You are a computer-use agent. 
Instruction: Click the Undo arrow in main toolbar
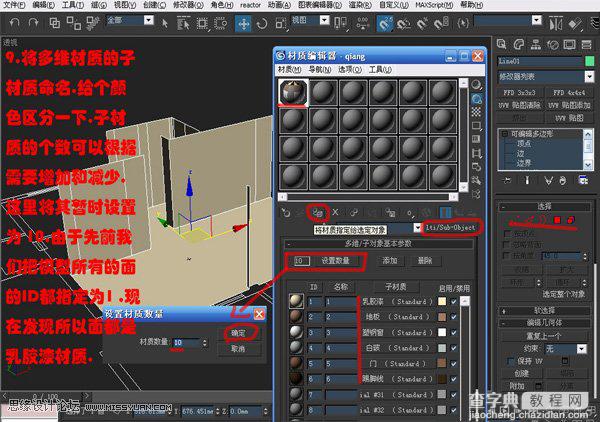coord(15,23)
